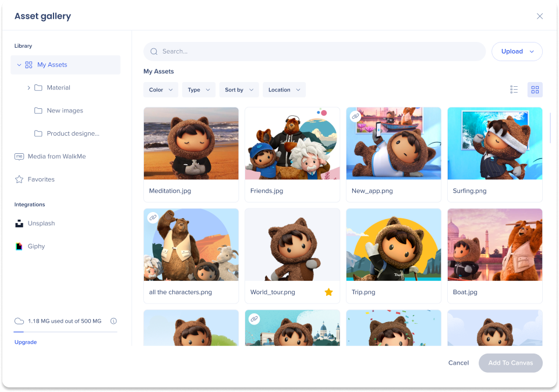Image resolution: width=559 pixels, height=392 pixels.
Task: Select the New images folder
Action: pyautogui.click(x=65, y=111)
